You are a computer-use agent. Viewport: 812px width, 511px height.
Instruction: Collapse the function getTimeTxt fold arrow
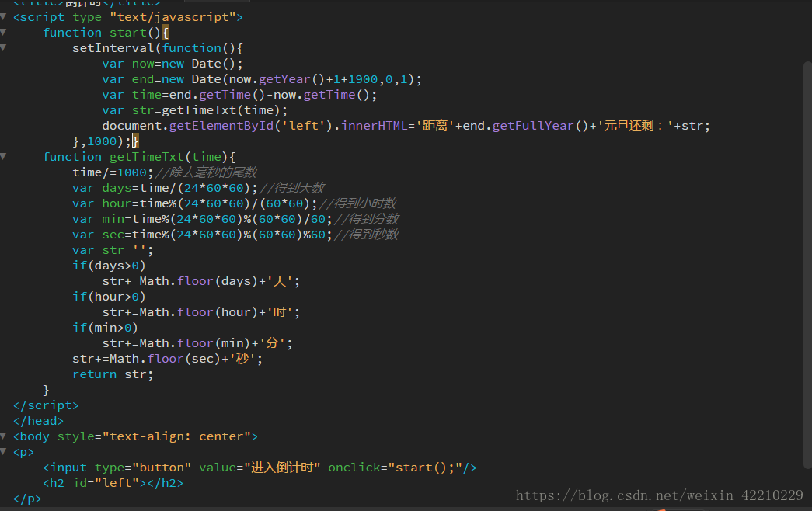pyautogui.click(x=3, y=156)
